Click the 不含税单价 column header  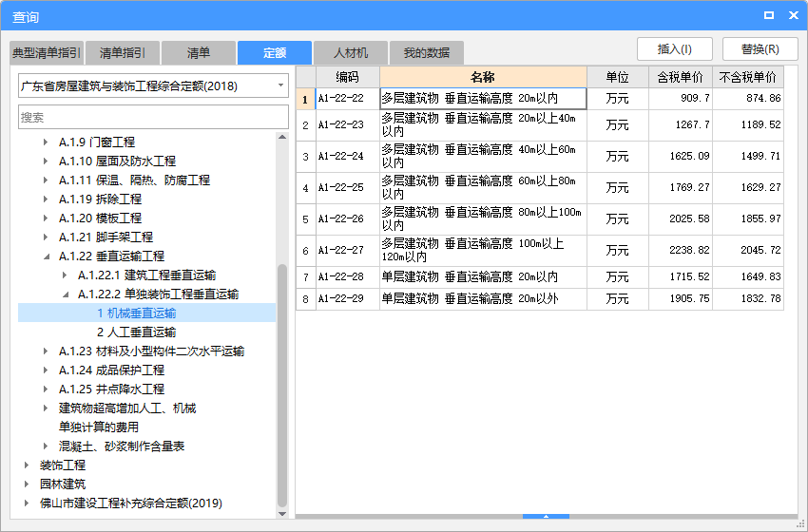coord(748,77)
